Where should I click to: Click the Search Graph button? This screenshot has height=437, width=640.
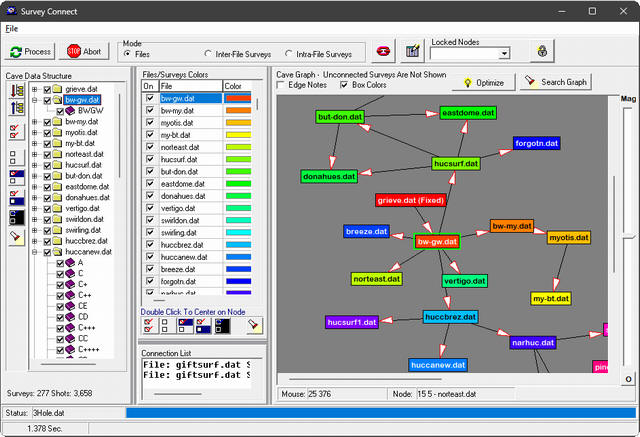pyautogui.click(x=556, y=82)
